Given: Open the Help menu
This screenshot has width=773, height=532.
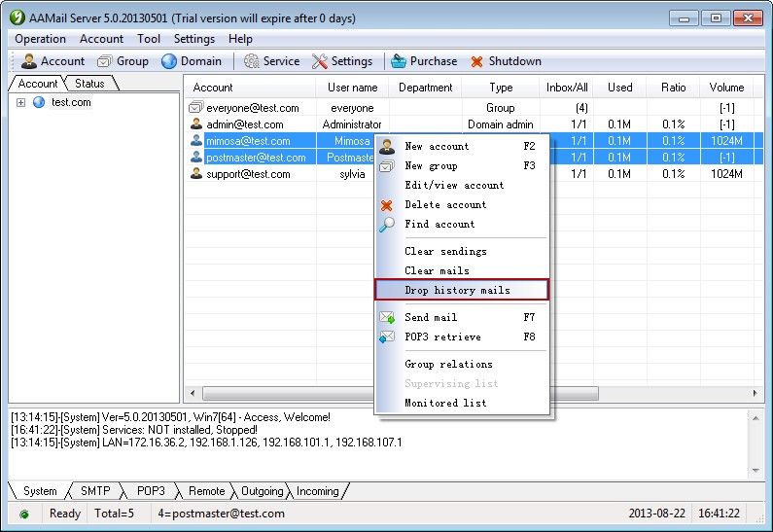Looking at the screenshot, I should point(240,39).
